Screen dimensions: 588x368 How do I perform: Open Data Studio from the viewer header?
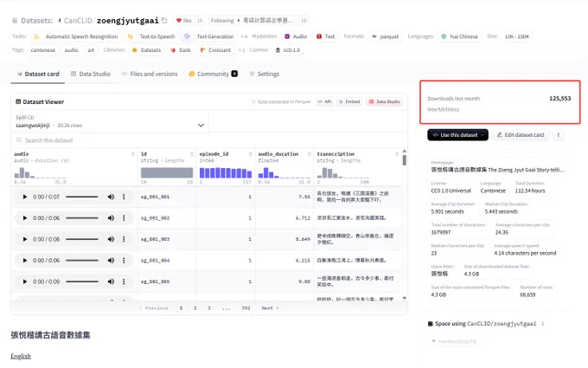[x=385, y=101]
